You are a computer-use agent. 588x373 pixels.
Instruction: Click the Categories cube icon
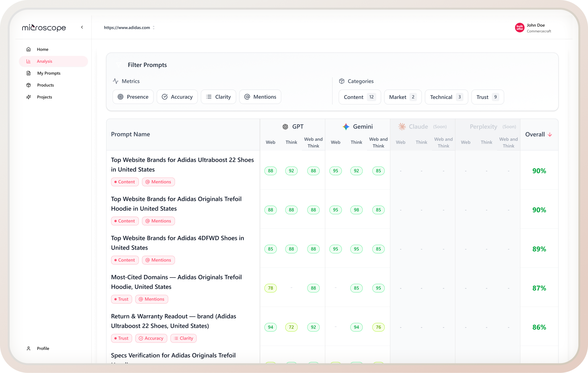pyautogui.click(x=342, y=81)
